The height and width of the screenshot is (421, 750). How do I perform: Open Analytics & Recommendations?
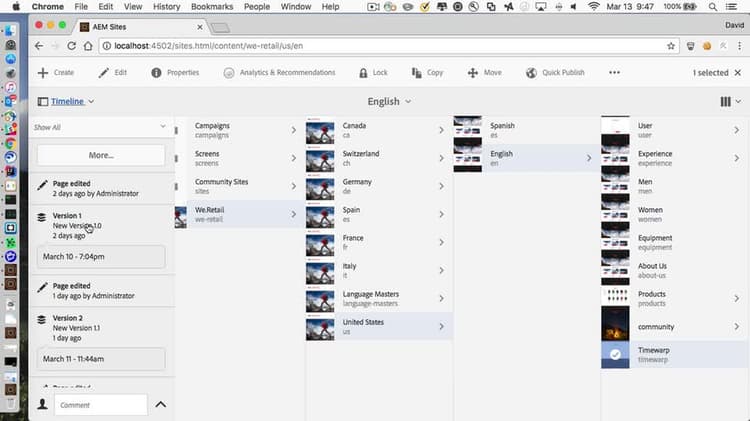pyautogui.click(x=279, y=73)
